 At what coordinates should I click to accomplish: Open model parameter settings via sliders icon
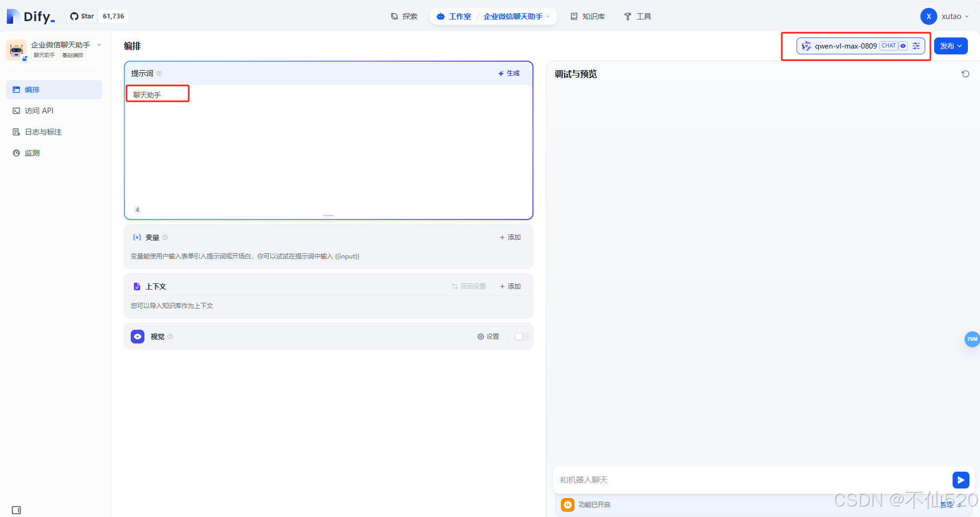916,46
